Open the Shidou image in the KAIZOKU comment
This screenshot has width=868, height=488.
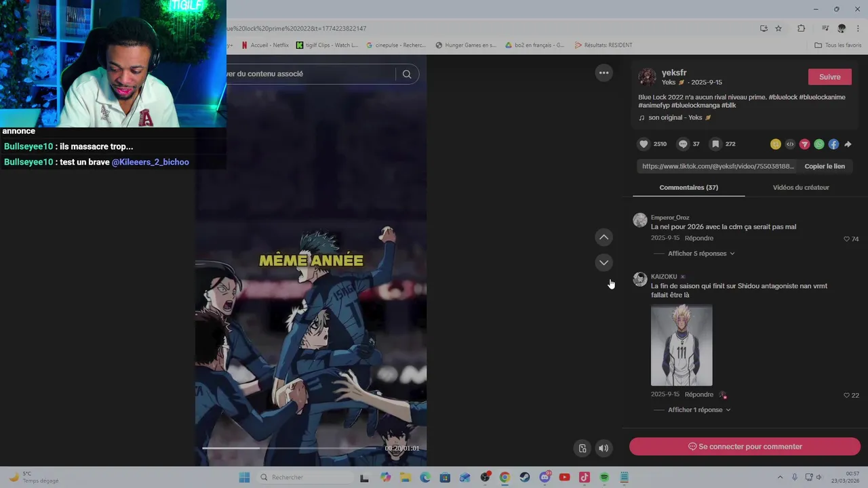[682, 345]
